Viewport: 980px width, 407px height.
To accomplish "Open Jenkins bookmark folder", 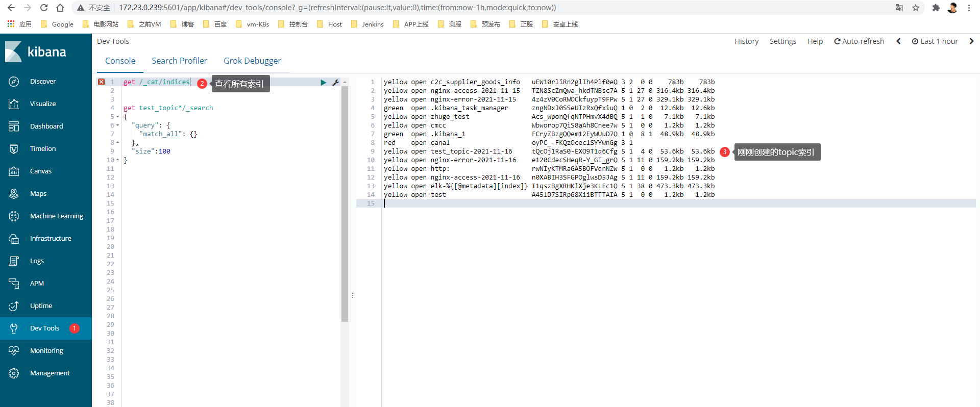I will 367,24.
